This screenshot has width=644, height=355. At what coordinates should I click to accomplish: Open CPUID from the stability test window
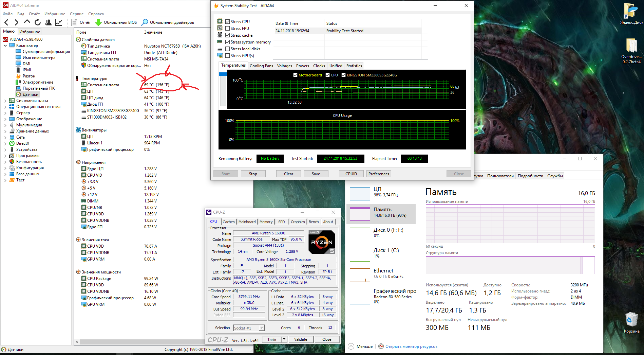tap(351, 174)
